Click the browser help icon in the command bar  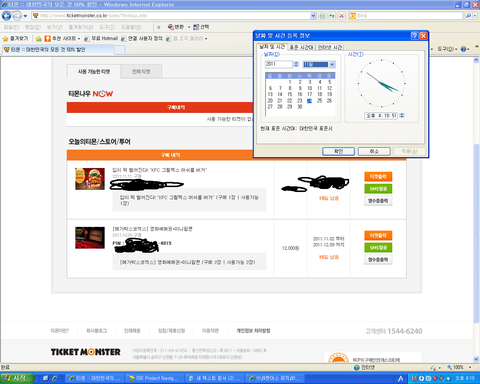463,49
